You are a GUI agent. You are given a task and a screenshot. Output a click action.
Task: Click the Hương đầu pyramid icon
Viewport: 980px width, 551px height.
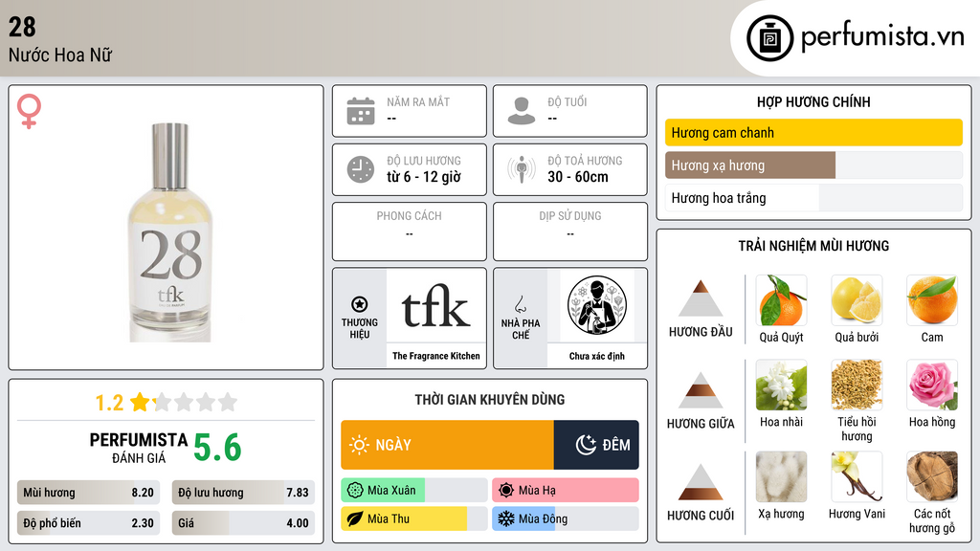pos(701,298)
